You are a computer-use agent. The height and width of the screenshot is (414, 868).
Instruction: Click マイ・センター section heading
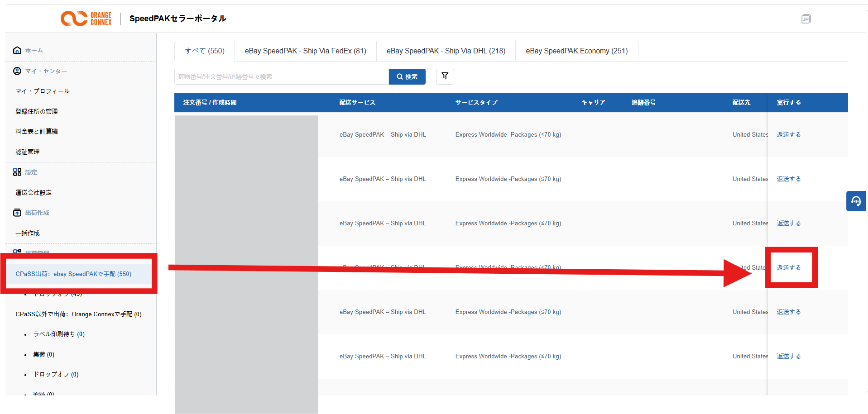pyautogui.click(x=46, y=71)
